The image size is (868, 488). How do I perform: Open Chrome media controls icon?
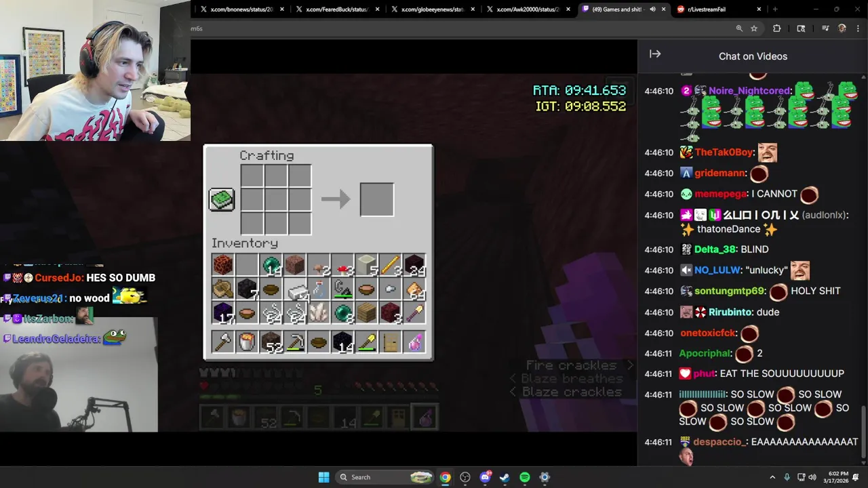(x=825, y=28)
